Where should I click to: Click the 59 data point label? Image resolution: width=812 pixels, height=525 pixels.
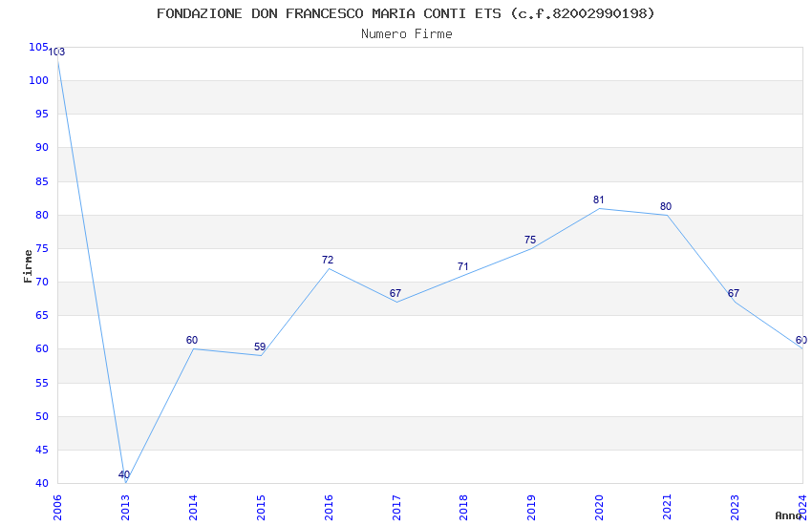[x=260, y=346]
